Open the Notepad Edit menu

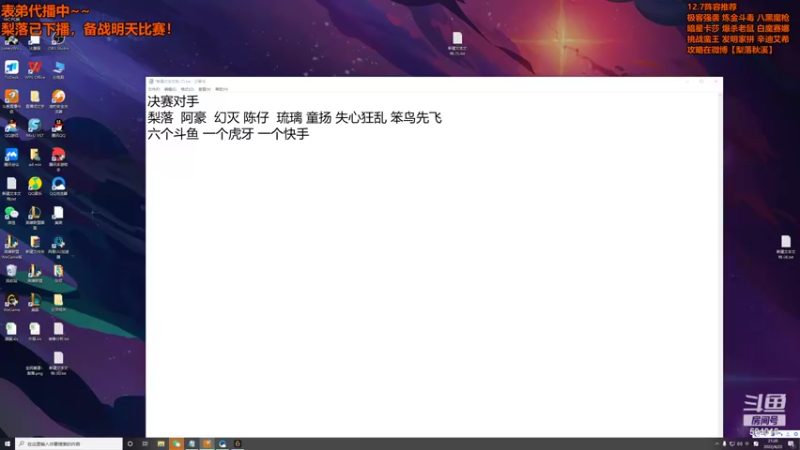(x=170, y=89)
